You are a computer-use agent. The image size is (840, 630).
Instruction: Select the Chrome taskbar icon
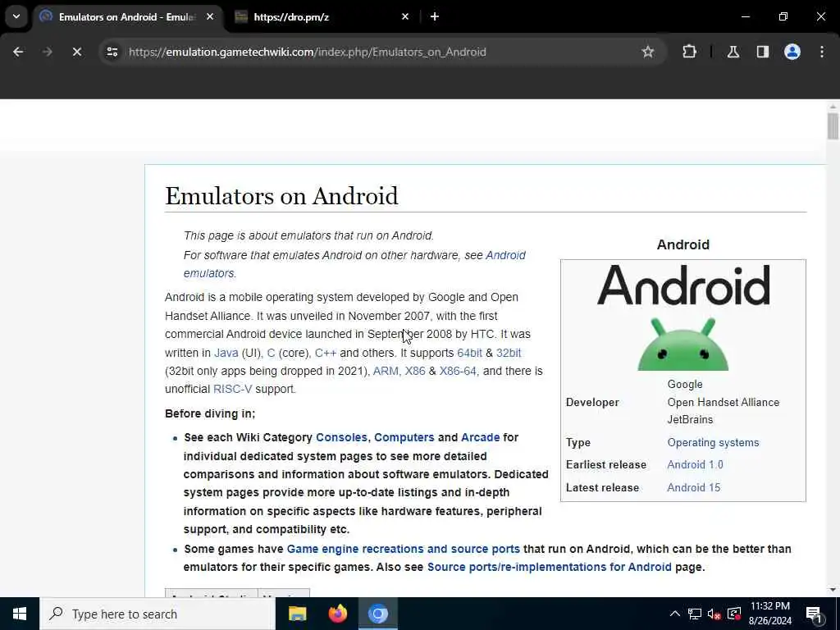377,614
